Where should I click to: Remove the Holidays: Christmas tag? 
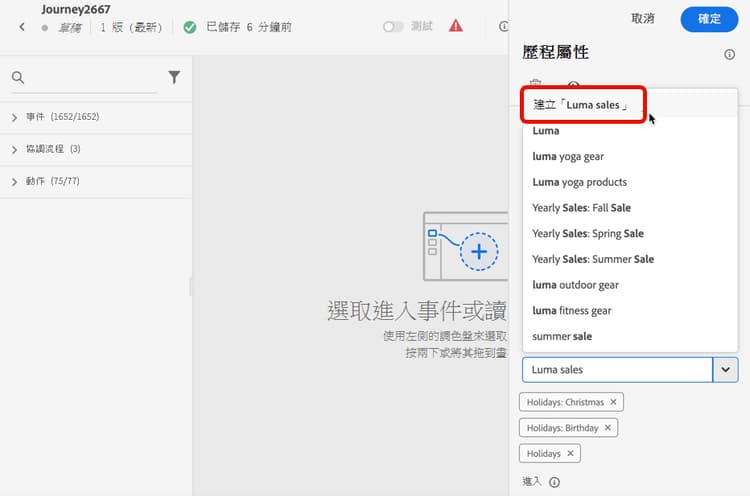(x=613, y=402)
